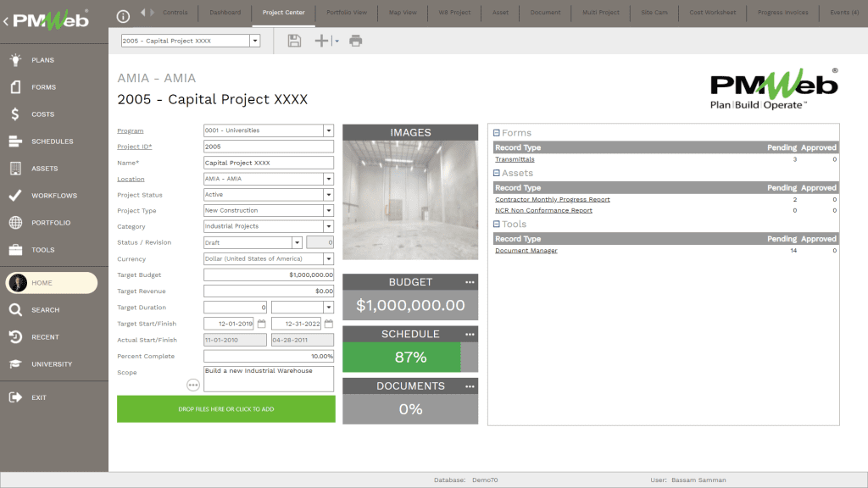This screenshot has height=488, width=868.
Task: Save the project record
Action: pyautogui.click(x=294, y=41)
